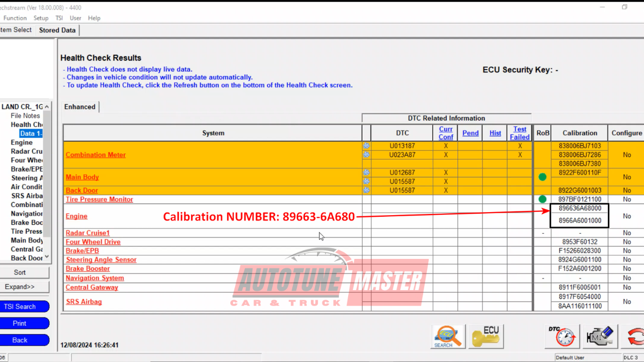Click the system tree scroll up arrow

[47, 107]
